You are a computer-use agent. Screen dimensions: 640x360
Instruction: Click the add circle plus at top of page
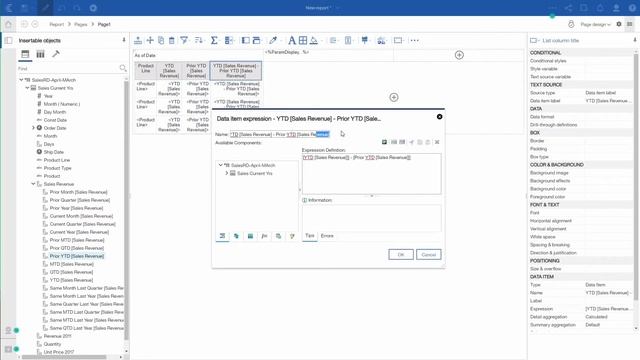click(459, 55)
